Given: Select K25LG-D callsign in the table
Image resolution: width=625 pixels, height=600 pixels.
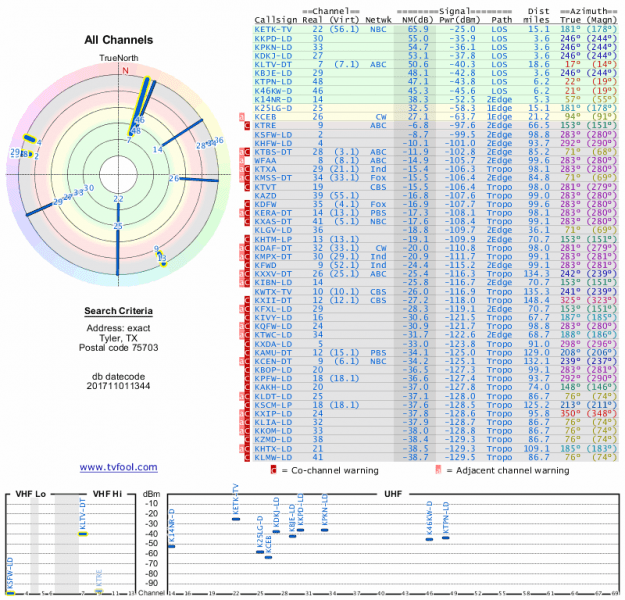Looking at the screenshot, I should (x=273, y=108).
